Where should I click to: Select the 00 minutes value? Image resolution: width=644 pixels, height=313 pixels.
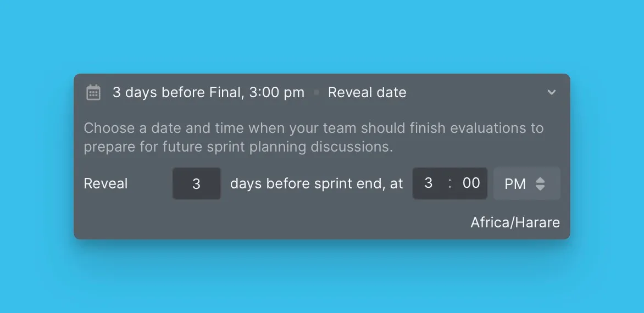(471, 183)
